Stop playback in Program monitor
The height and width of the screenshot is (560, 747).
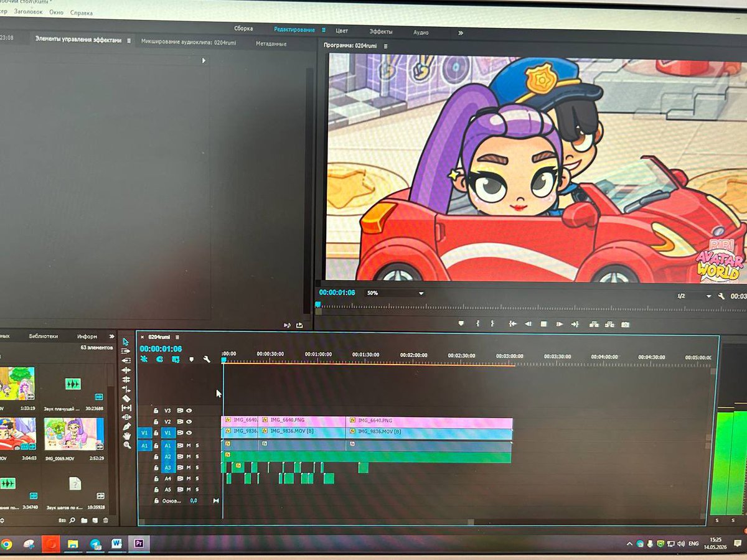(543, 324)
